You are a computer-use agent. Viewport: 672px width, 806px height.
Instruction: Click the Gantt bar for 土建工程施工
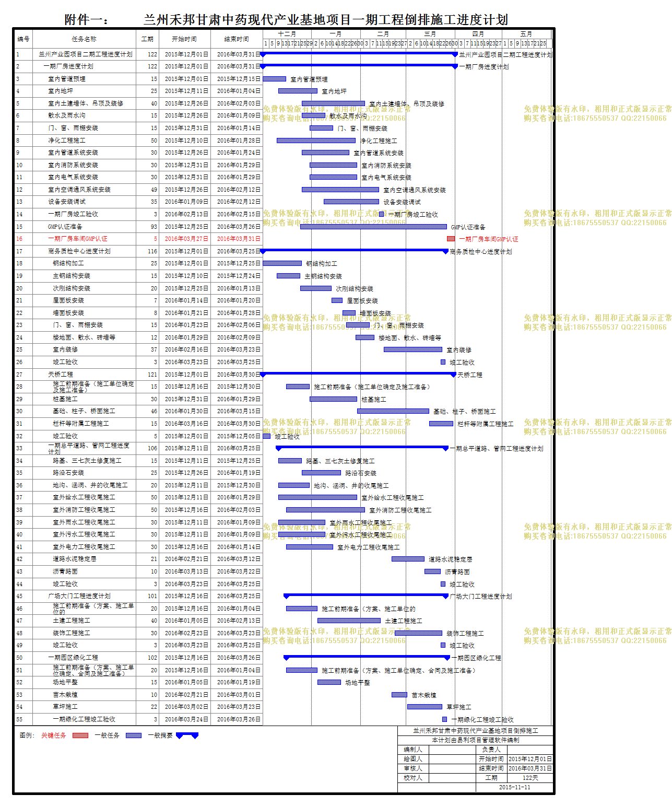pyautogui.click(x=349, y=621)
